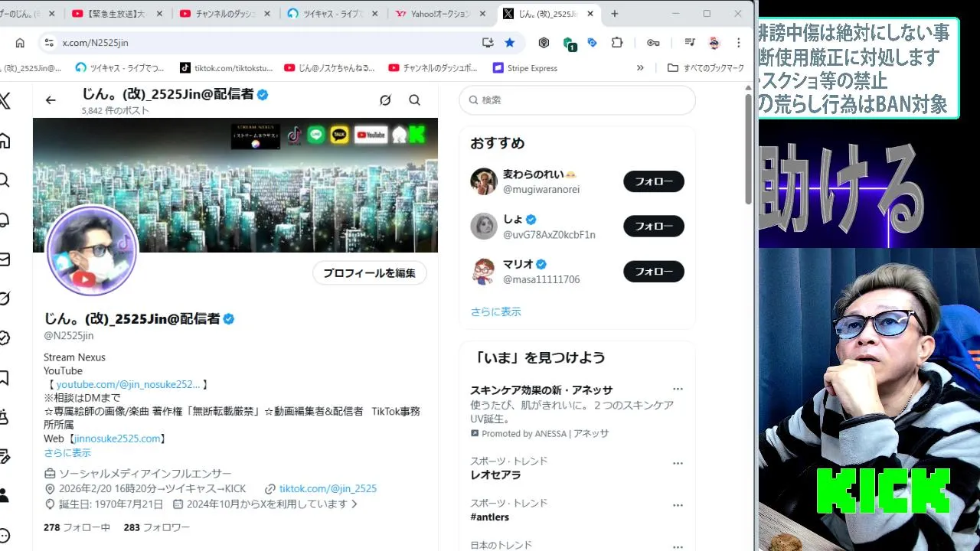The width and height of the screenshot is (980, 551).
Task: Open youtube.com/@jin_nosuke252... link
Action: click(x=128, y=384)
